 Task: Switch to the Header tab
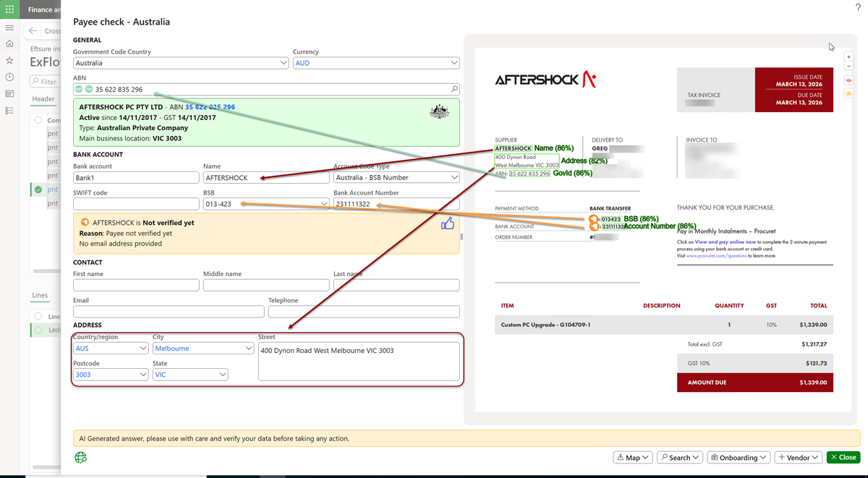click(43, 99)
